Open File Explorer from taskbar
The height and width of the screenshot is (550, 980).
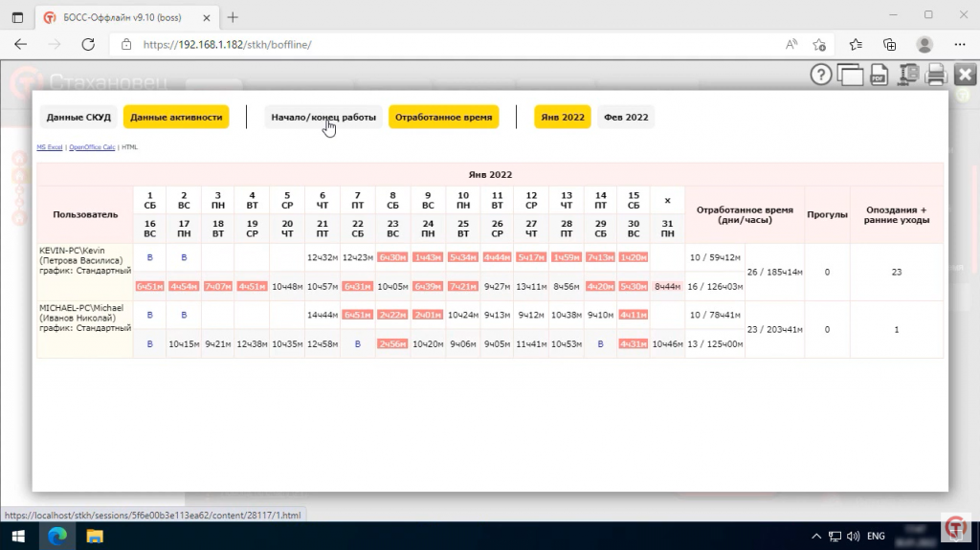coord(95,537)
